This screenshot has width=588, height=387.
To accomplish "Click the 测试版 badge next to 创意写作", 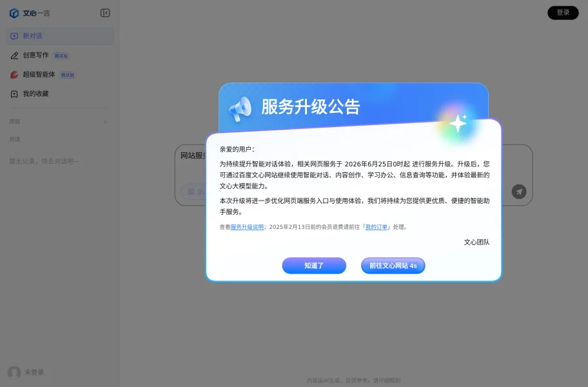I will click(x=61, y=56).
